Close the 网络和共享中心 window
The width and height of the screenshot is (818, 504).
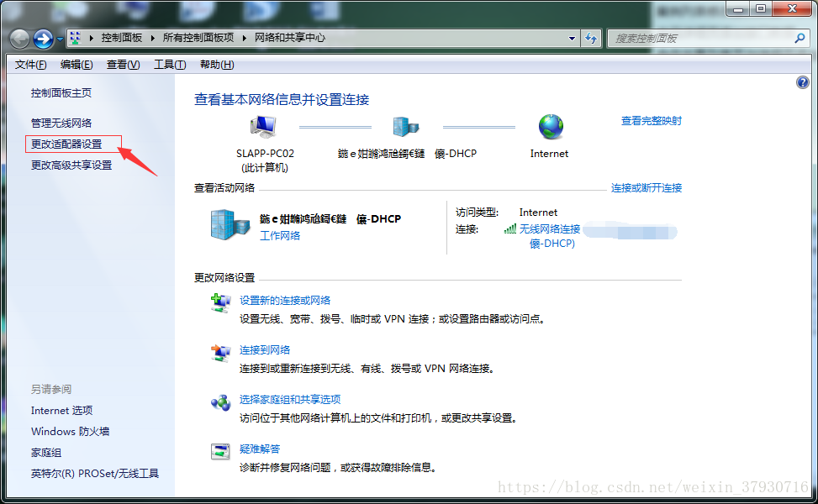792,9
